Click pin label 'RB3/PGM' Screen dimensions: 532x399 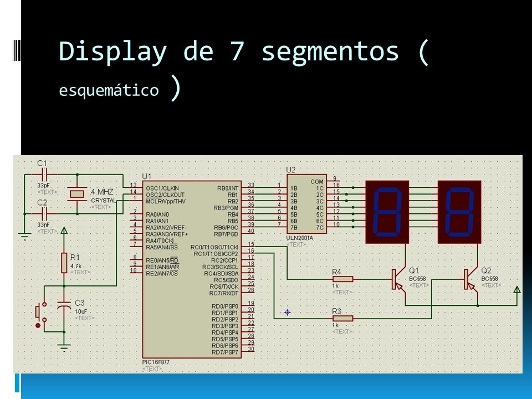point(226,208)
